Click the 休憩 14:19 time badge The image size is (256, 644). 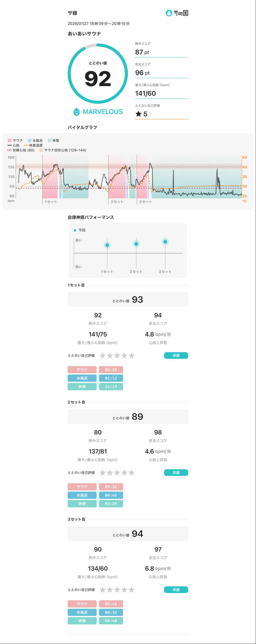point(111,387)
